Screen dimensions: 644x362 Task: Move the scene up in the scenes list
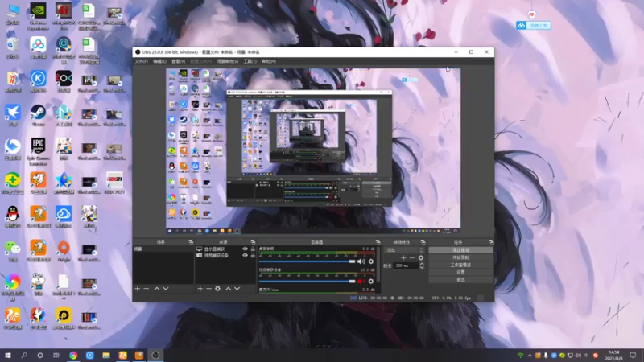click(x=157, y=289)
